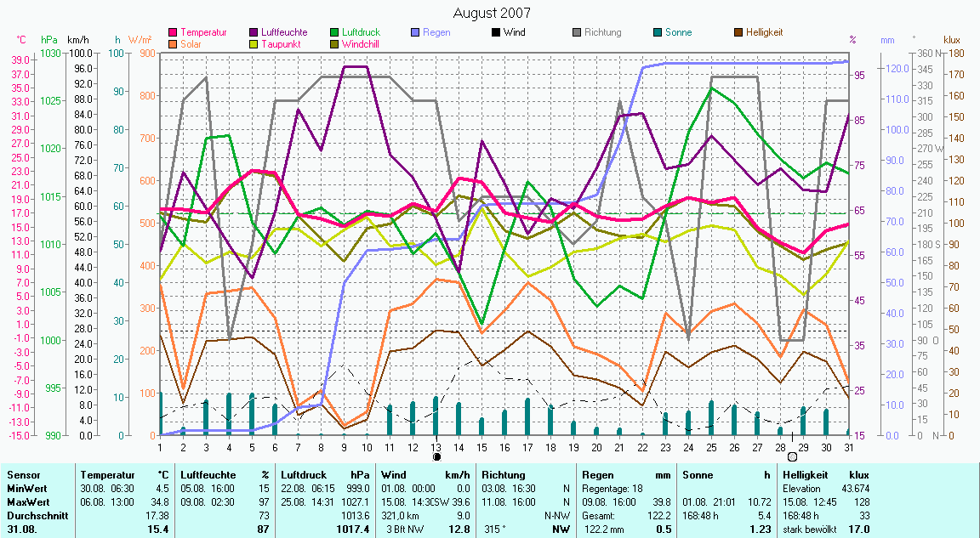This screenshot has width=980, height=538.
Task: Click the Taupunkt legend label
Action: point(280,43)
